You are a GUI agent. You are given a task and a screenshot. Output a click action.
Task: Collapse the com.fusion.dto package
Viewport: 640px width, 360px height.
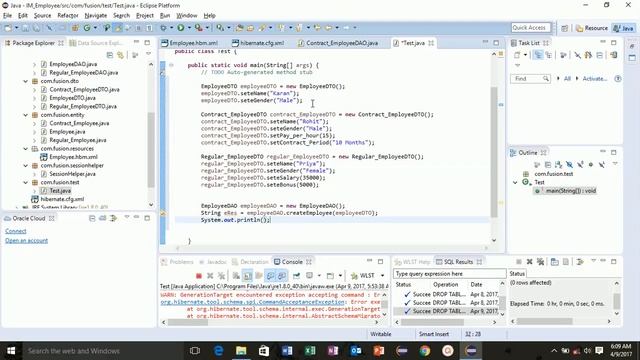[26, 81]
